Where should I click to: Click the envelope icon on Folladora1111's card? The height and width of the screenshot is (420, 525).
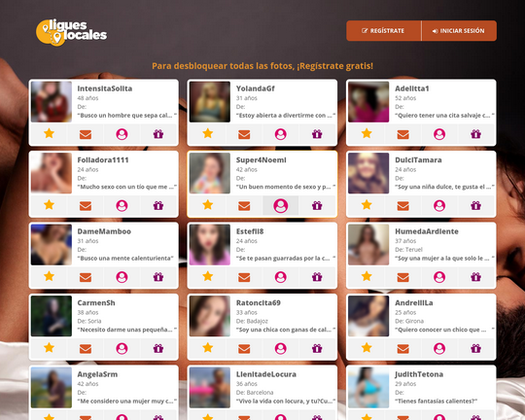pyautogui.click(x=86, y=205)
